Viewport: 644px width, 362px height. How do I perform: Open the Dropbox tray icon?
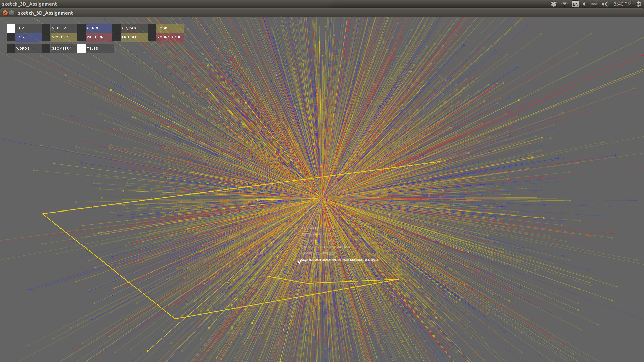pyautogui.click(x=554, y=4)
